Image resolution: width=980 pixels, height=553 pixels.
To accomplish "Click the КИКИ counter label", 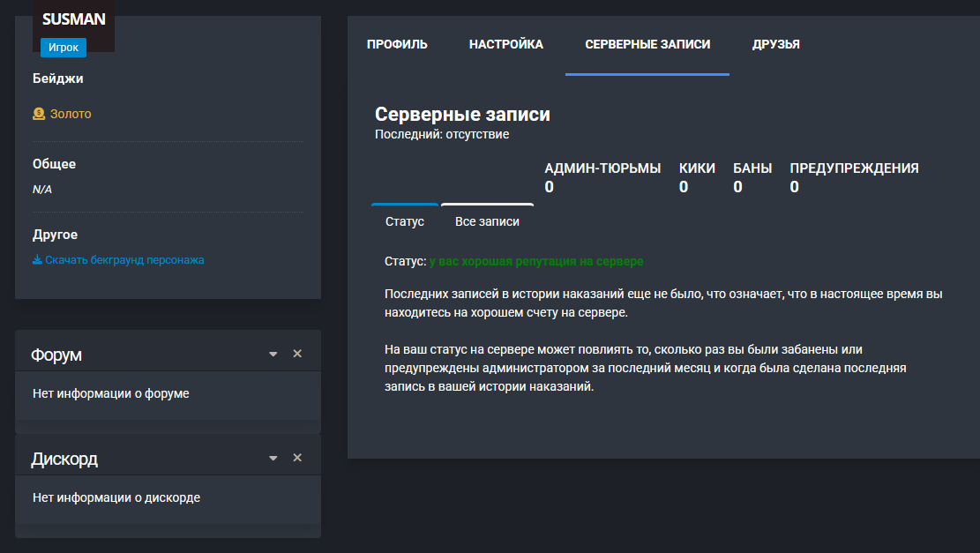I will click(697, 168).
